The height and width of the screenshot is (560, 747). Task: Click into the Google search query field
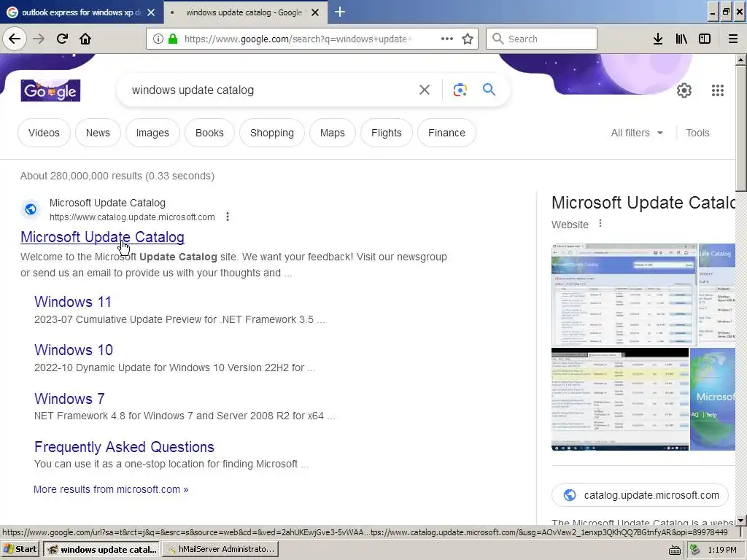click(x=271, y=90)
